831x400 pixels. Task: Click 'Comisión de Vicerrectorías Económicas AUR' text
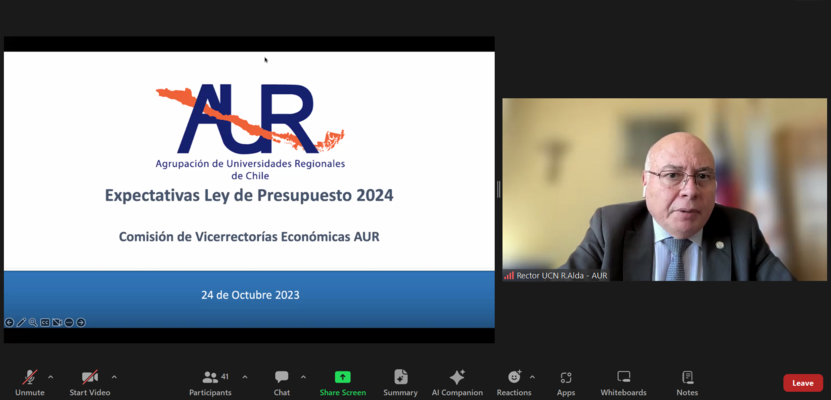tap(249, 237)
